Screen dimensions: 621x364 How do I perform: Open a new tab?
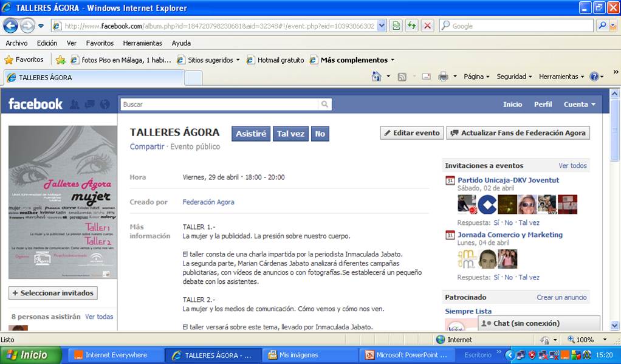coord(194,78)
